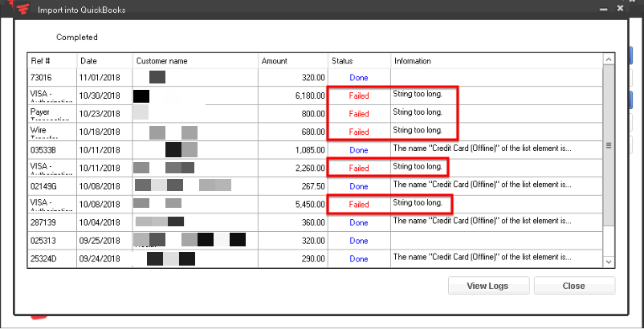Click amount 5,450.00 cell
The width and height of the screenshot is (644, 329).
coord(293,205)
